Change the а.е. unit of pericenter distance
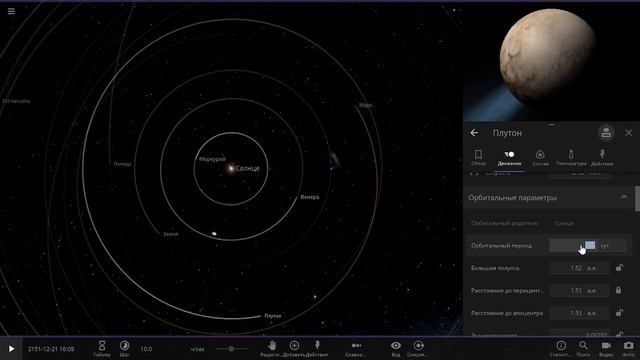This screenshot has height=360, width=640. 592,291
